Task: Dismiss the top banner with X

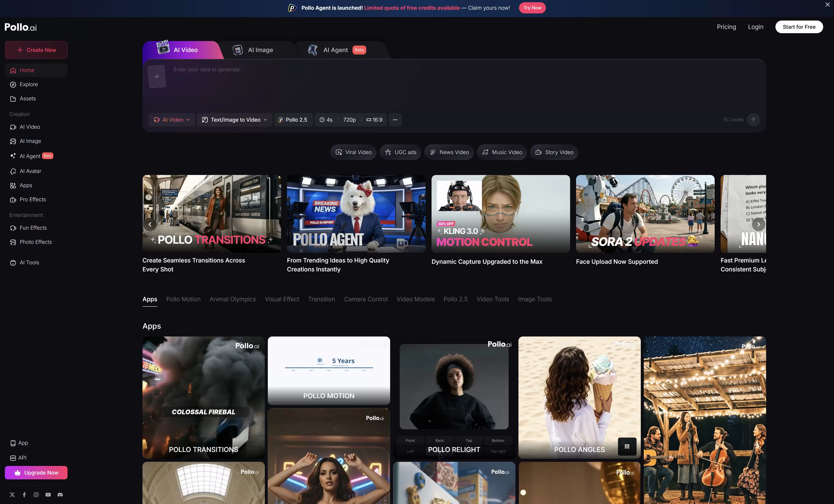Action: click(x=827, y=5)
